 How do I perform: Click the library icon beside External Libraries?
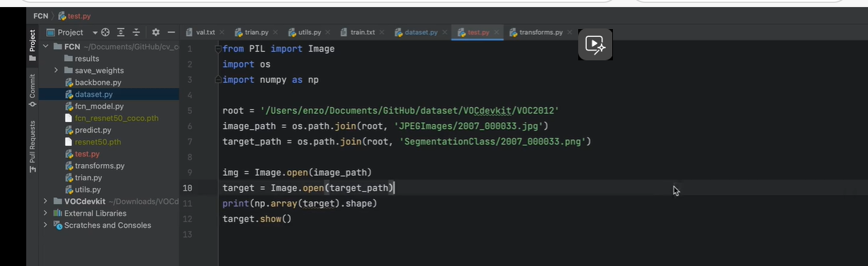(x=58, y=214)
